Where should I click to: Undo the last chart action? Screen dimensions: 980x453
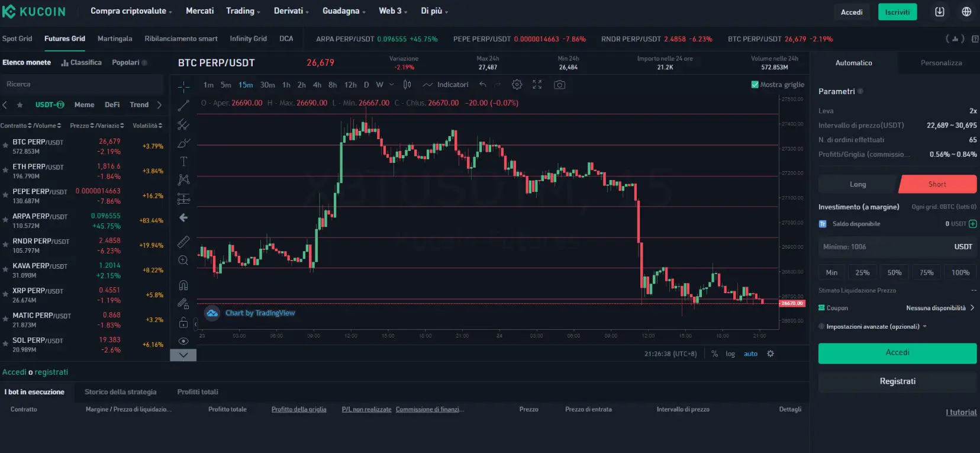(x=483, y=85)
